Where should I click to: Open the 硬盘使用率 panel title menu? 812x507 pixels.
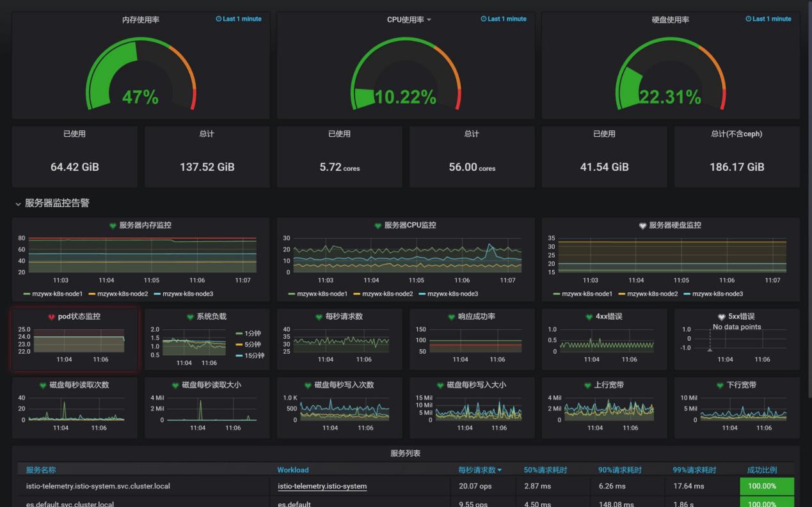pyautogui.click(x=670, y=20)
